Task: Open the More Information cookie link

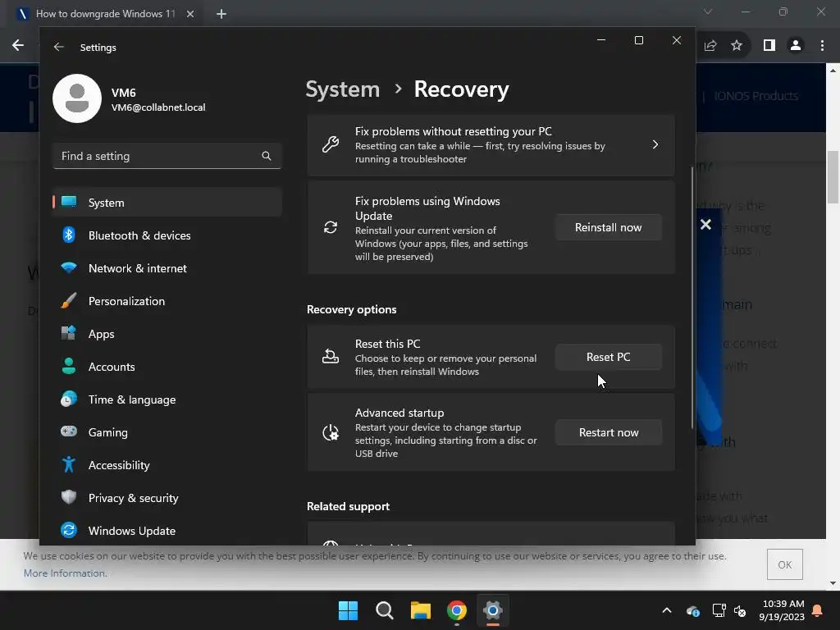Action: (65, 573)
